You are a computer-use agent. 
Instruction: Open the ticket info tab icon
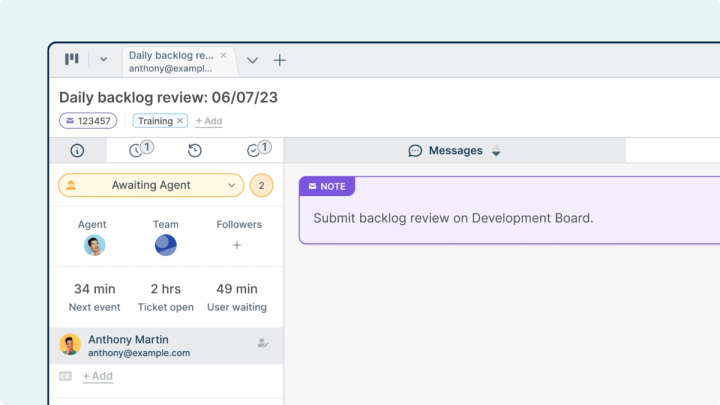(x=77, y=150)
